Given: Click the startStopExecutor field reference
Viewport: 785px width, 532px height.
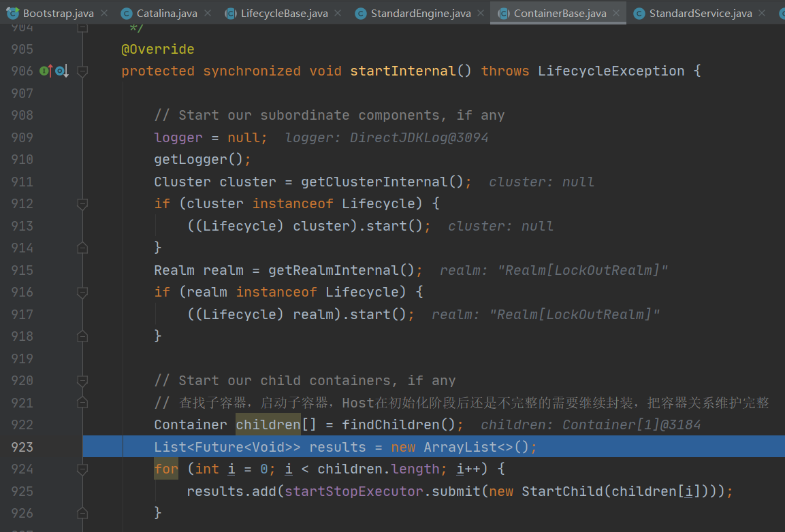Looking at the screenshot, I should [x=353, y=491].
